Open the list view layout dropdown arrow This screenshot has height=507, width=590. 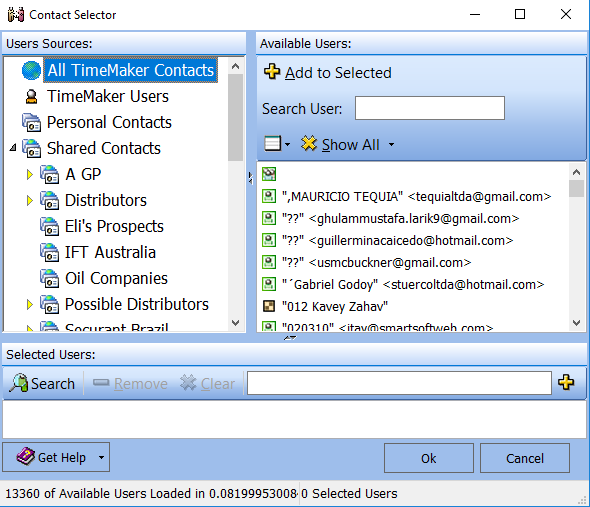point(287,144)
